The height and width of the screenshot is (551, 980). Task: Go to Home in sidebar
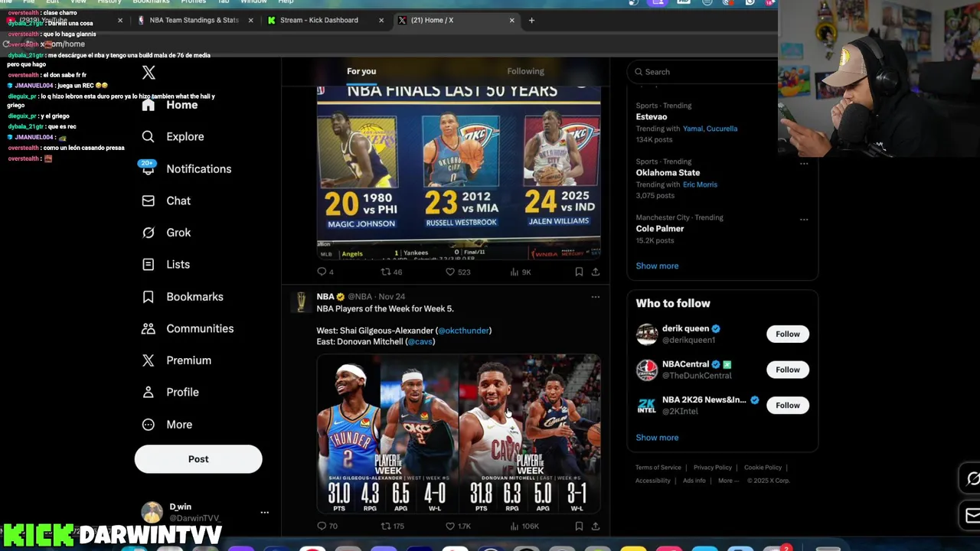point(170,105)
